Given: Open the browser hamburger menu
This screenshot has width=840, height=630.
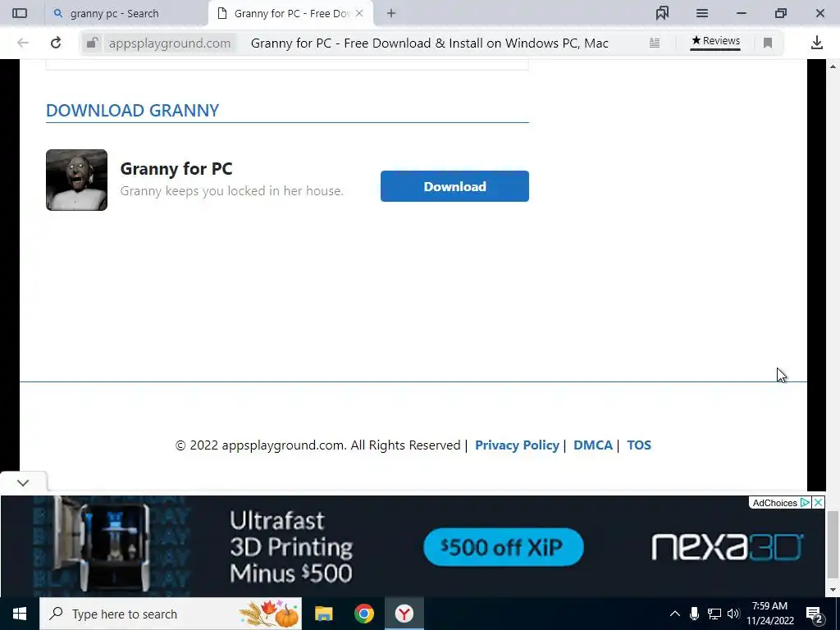Looking at the screenshot, I should tap(702, 13).
